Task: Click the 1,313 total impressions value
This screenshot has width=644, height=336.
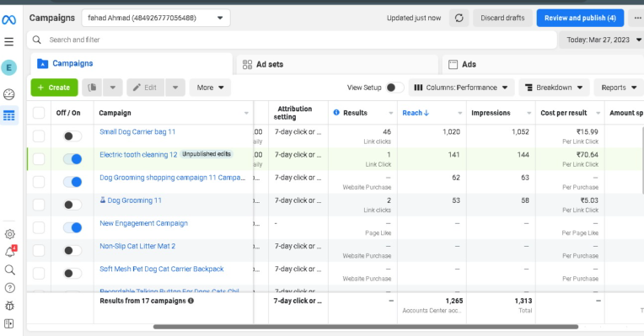Action: (x=523, y=301)
